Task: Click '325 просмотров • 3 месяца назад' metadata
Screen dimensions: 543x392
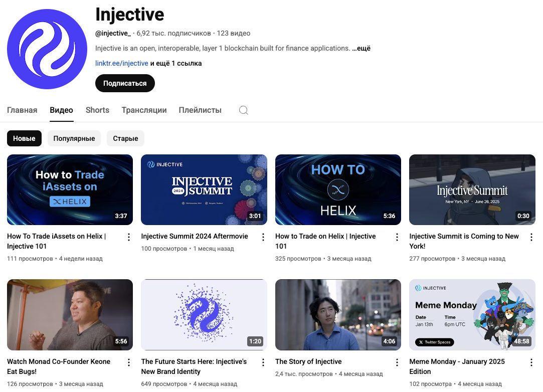Action: tap(323, 259)
